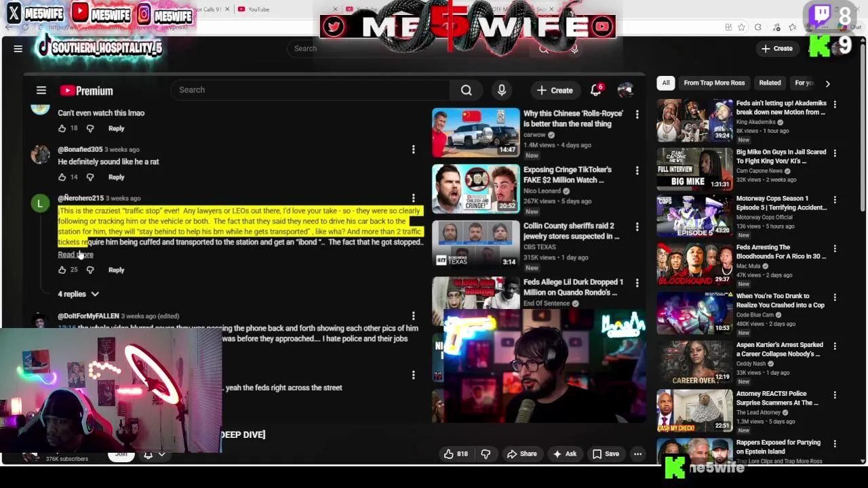Click the Ask button
The image size is (868, 488).
point(565,454)
